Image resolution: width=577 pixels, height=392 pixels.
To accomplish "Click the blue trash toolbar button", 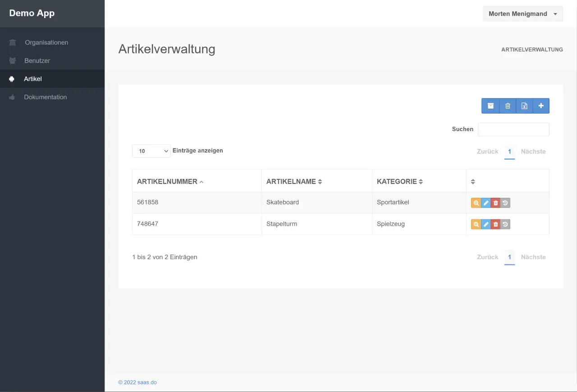I will 508,106.
